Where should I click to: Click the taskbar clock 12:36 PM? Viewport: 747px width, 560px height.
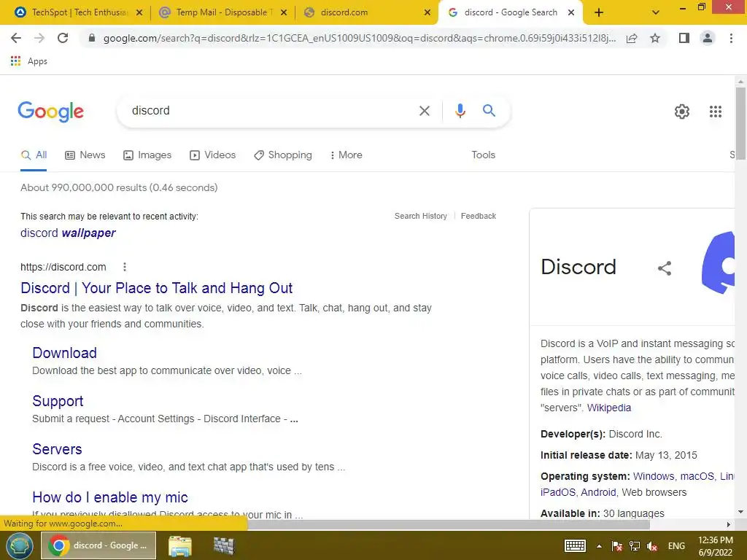(x=715, y=540)
